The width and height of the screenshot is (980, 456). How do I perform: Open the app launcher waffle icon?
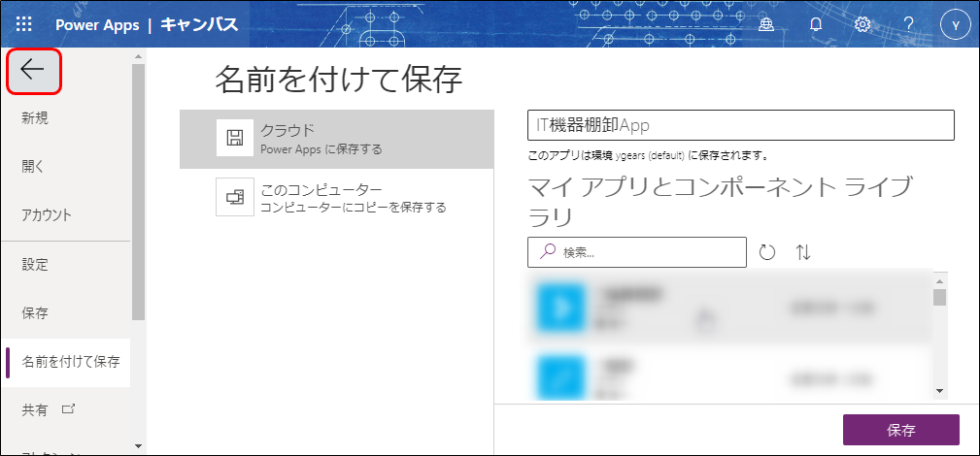[23, 24]
